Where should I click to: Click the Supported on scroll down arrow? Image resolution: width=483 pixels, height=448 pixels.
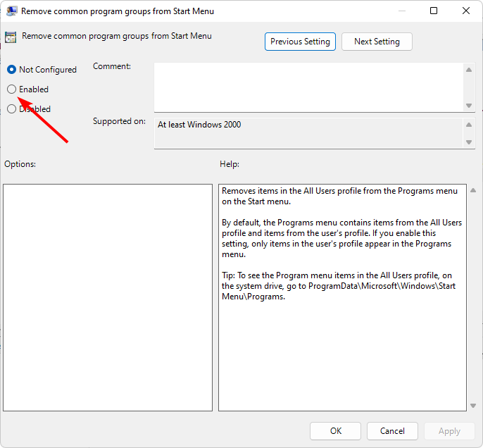pos(470,142)
